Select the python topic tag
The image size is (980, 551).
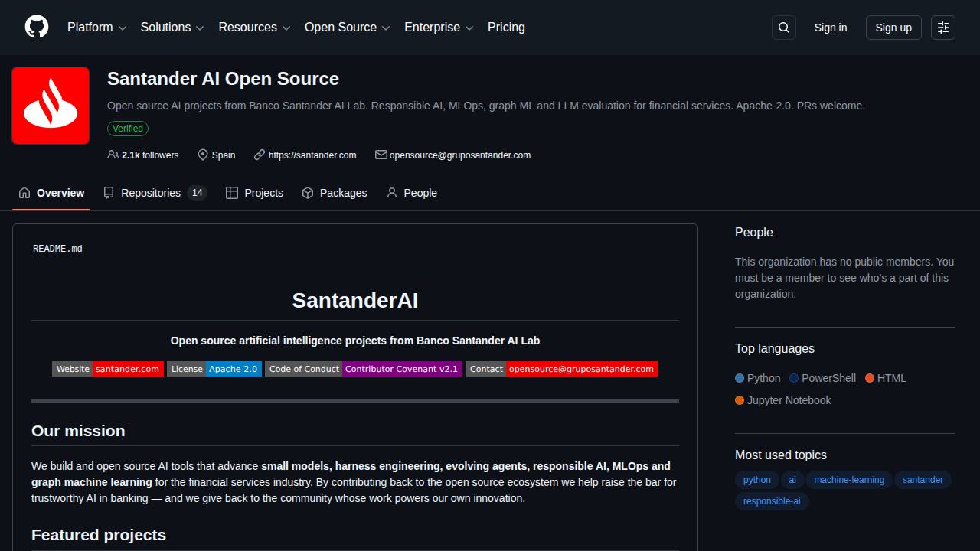(x=757, y=480)
